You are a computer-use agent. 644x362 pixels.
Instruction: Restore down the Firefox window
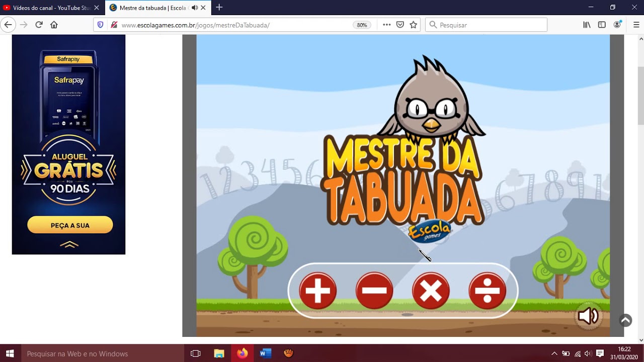click(613, 8)
